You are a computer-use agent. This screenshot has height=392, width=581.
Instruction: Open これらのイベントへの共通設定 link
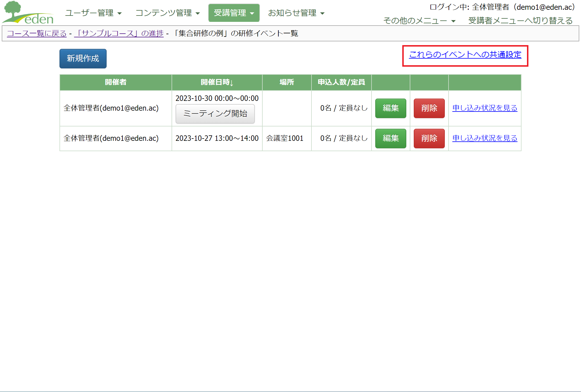[465, 55]
